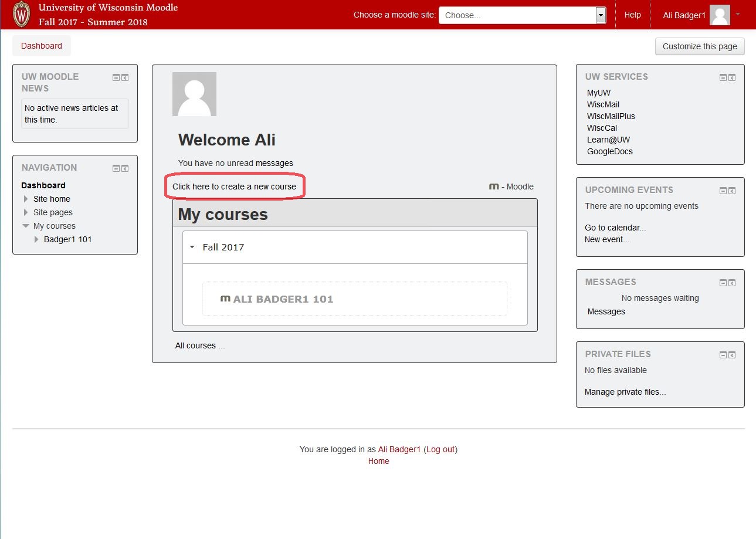Screen dimensions: 756x539
Task: Click the UW crest logo in header
Action: point(22,15)
